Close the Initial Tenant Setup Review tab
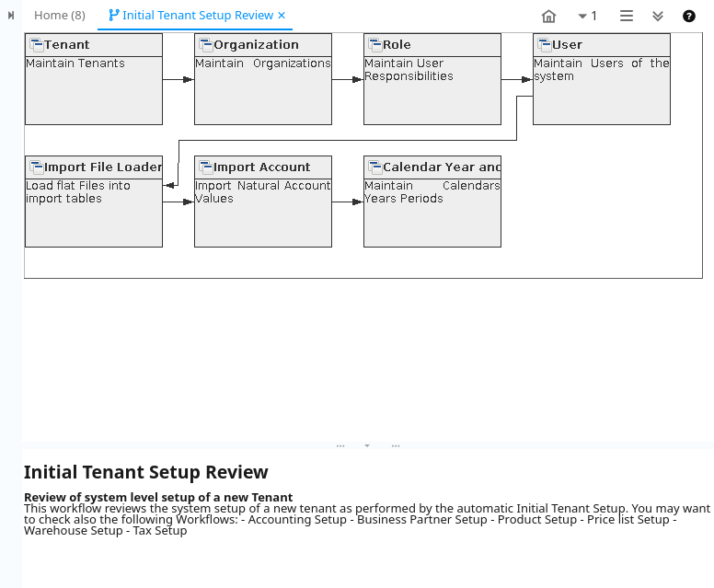Image resolution: width=714 pixels, height=588 pixels. 282,16
